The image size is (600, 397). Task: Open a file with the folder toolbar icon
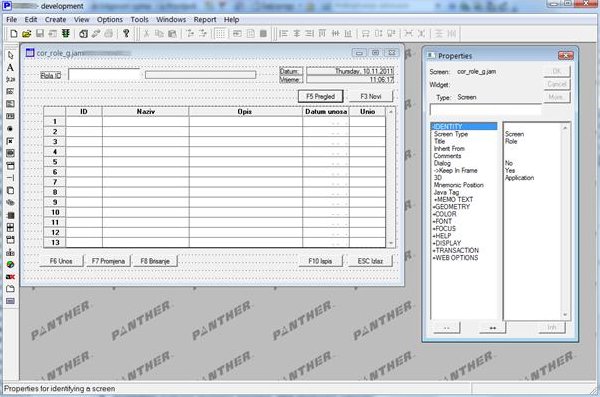[26, 34]
